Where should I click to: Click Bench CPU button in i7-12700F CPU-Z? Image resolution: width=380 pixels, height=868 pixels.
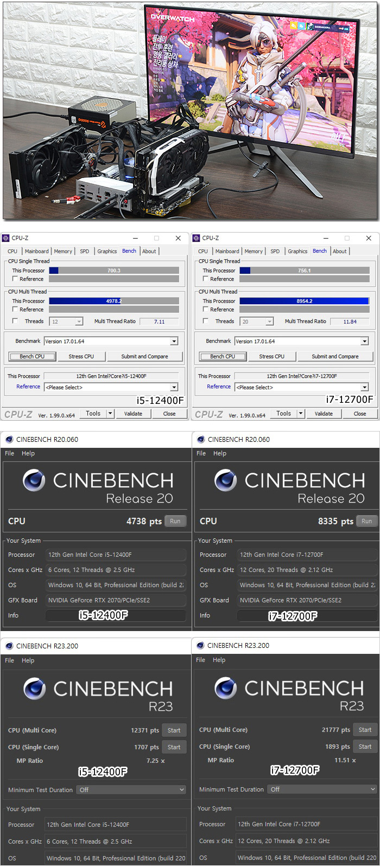point(223,356)
